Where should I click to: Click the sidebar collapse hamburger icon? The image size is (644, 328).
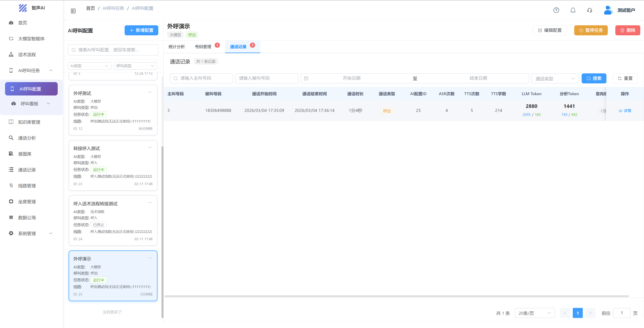pyautogui.click(x=73, y=11)
